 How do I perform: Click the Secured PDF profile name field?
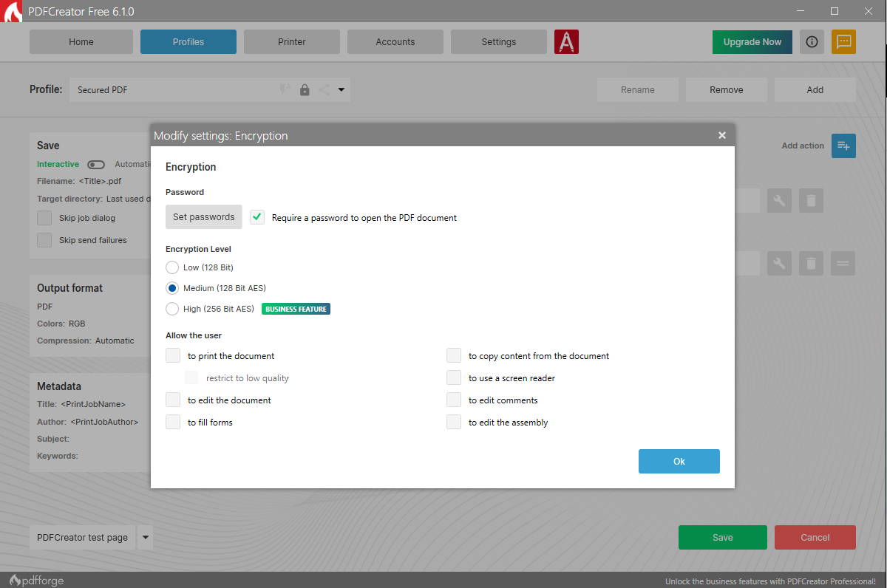pos(210,90)
